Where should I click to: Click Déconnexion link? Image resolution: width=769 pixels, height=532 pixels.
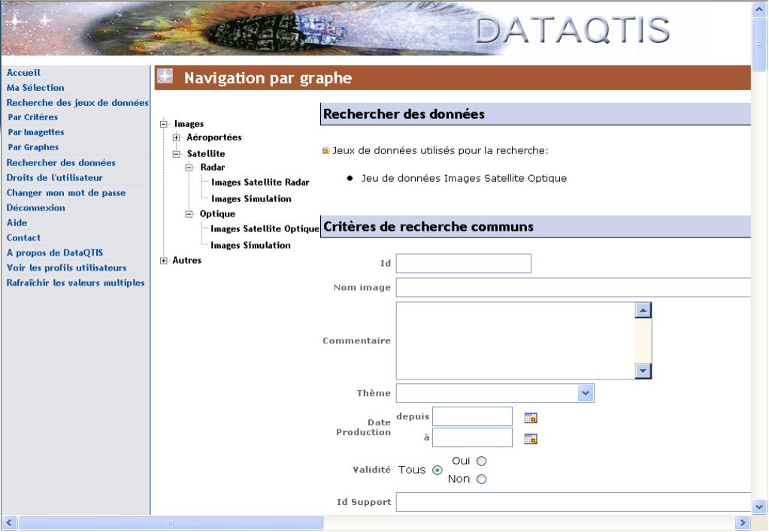(x=35, y=208)
